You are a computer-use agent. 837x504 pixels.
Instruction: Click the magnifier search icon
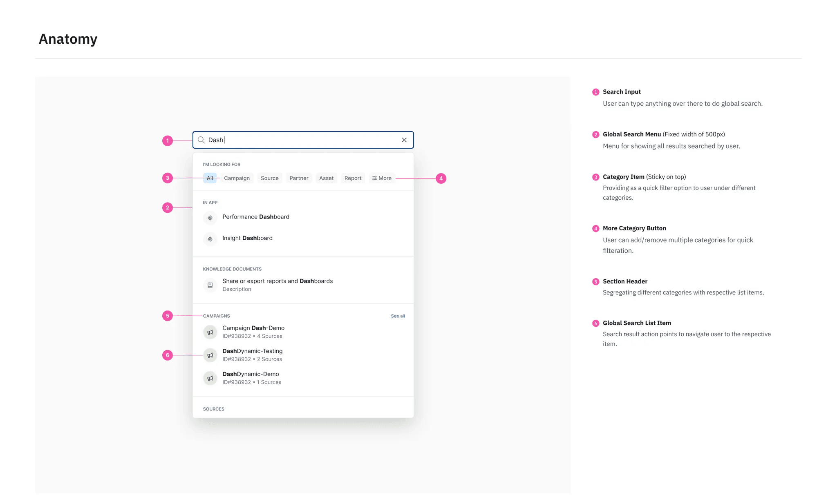point(201,140)
